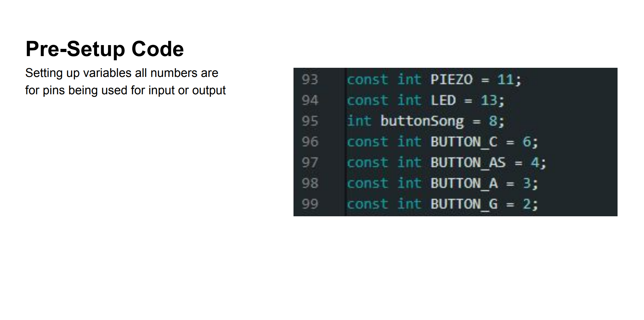The image size is (644, 320).
Task: Click the LED constant name
Action: tap(443, 100)
